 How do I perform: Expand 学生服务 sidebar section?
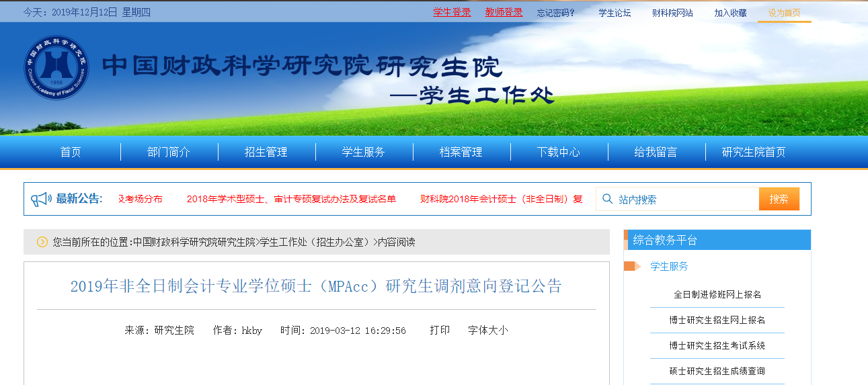tap(669, 266)
